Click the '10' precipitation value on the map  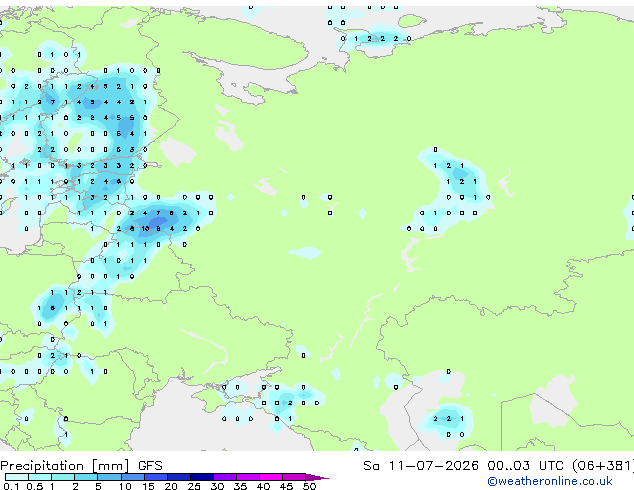click(145, 229)
